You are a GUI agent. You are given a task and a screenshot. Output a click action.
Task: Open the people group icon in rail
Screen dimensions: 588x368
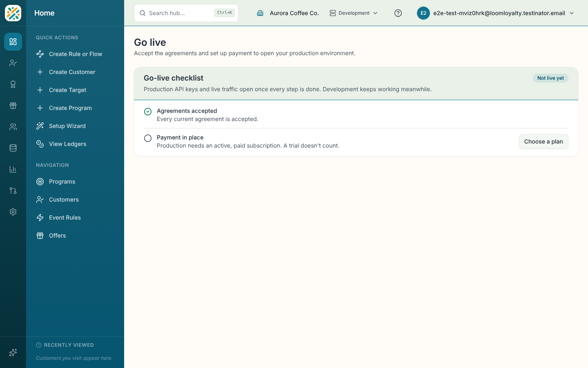[13, 127]
